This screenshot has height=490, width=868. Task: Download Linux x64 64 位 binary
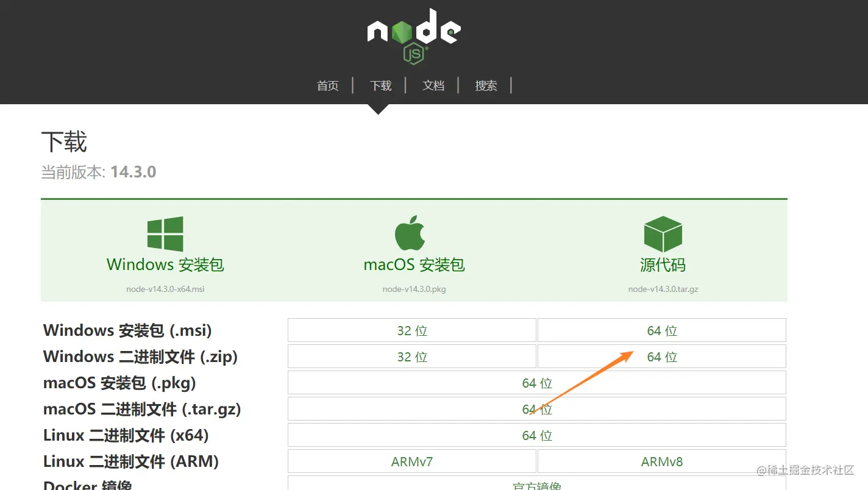[x=537, y=435]
